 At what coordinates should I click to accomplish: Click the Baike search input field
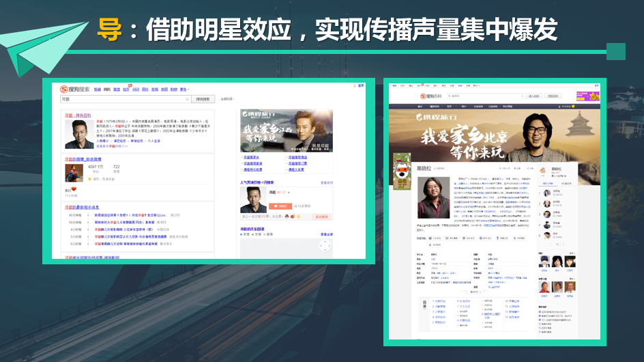pyautogui.click(x=486, y=96)
